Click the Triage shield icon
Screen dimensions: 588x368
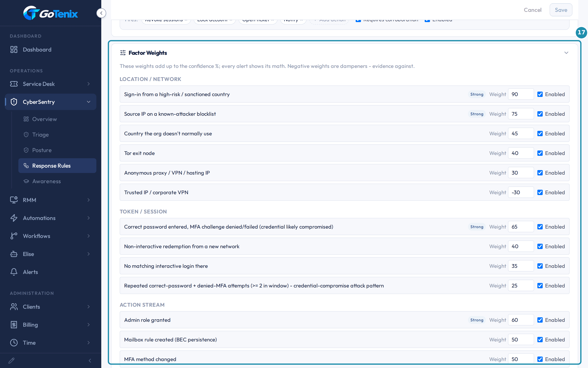pyautogui.click(x=26, y=135)
